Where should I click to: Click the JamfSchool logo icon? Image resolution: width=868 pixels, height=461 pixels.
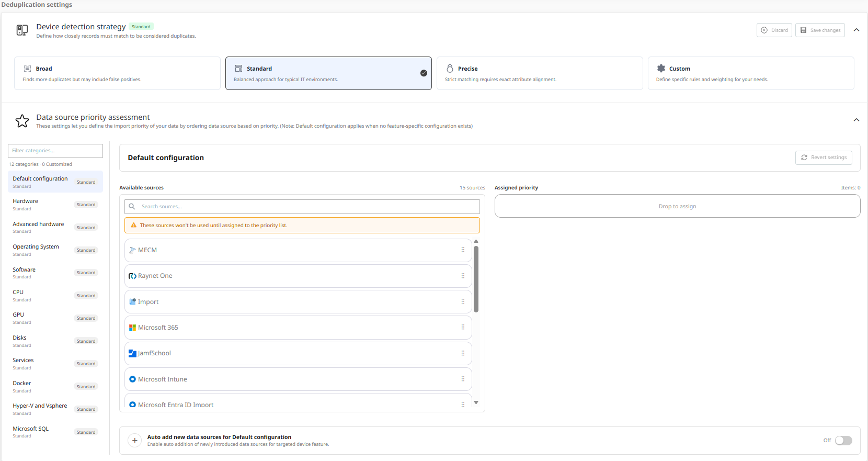132,353
